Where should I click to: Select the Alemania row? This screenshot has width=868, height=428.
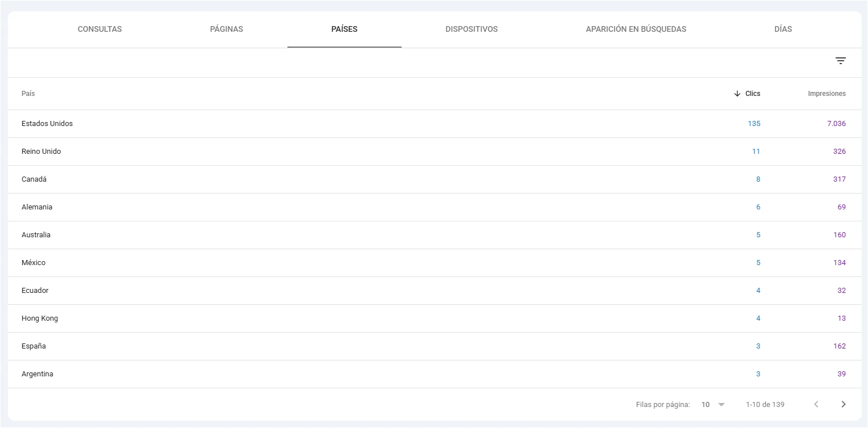[434, 207]
